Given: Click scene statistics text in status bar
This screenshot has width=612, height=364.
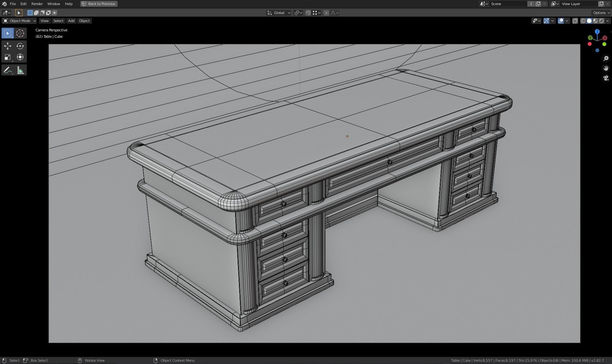Looking at the screenshot, I should coord(527,360).
